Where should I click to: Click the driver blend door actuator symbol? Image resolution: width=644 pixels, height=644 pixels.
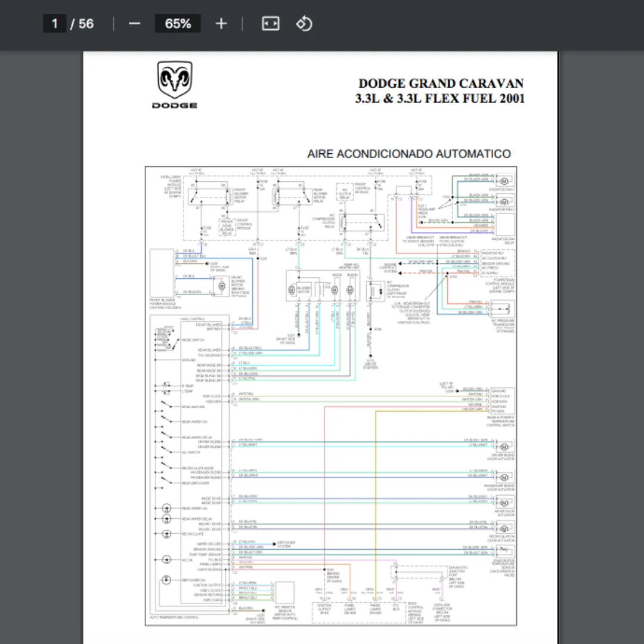[x=505, y=447]
